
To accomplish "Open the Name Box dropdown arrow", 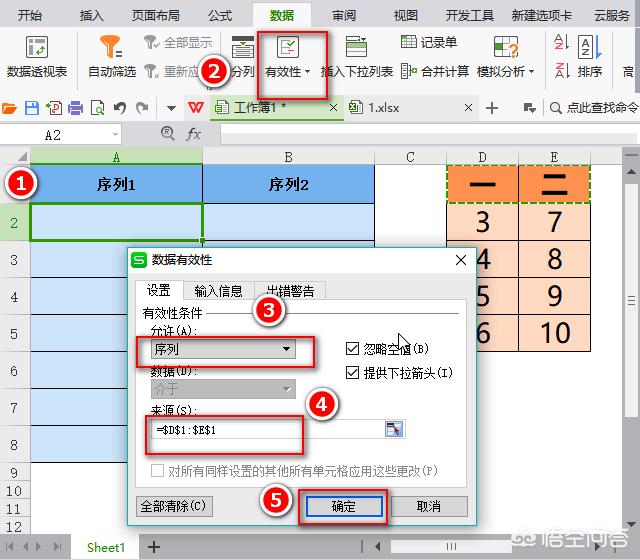I will point(116,134).
